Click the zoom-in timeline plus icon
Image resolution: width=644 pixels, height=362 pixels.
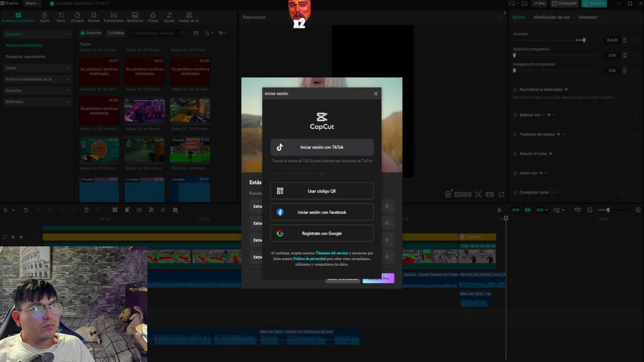coord(638,210)
